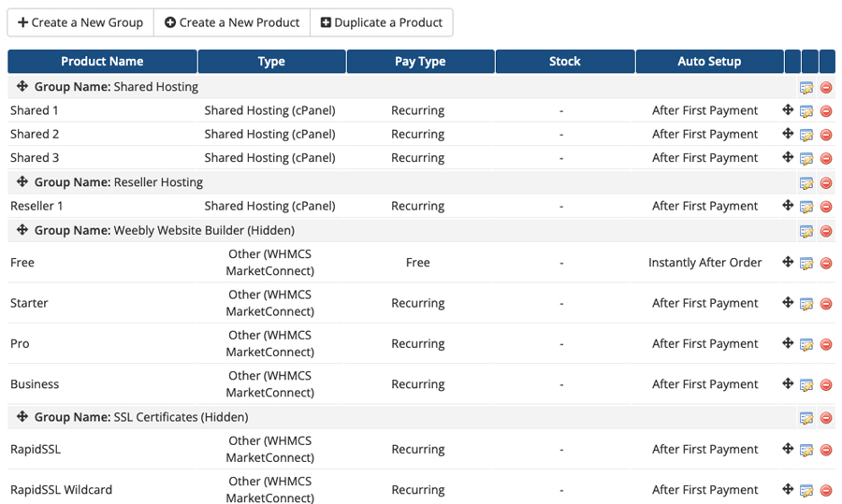Edit the Business product
The width and height of the screenshot is (842, 504).
806,385
